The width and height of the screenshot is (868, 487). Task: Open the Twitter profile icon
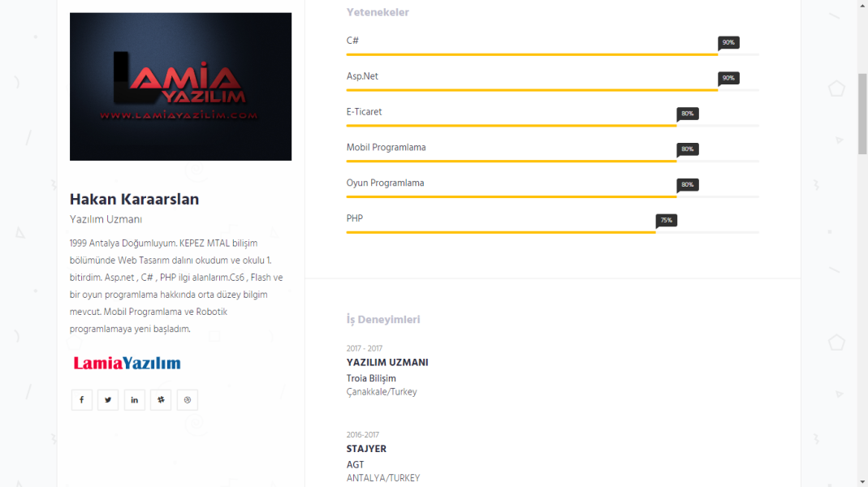click(108, 400)
